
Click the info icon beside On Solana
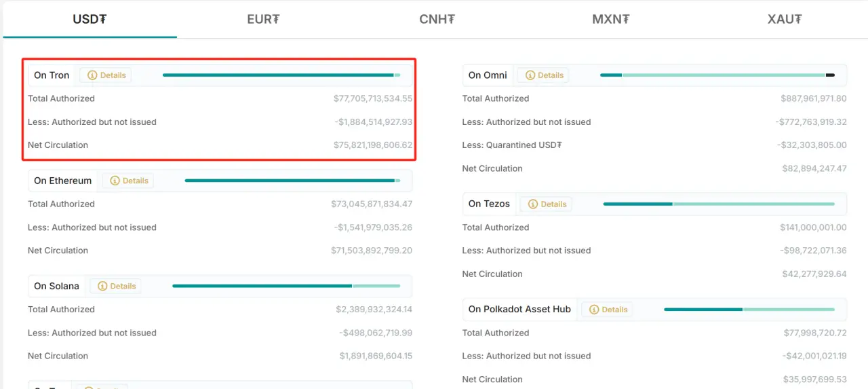click(102, 286)
